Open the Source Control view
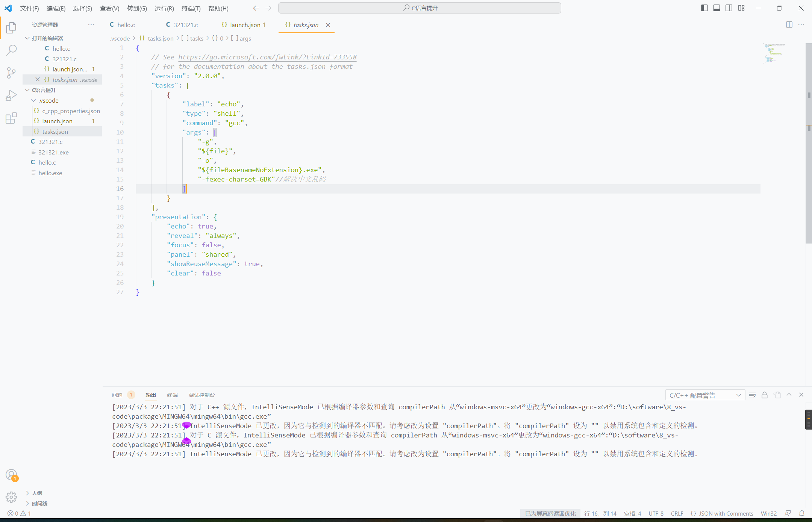The height and width of the screenshot is (522, 812). tap(11, 73)
